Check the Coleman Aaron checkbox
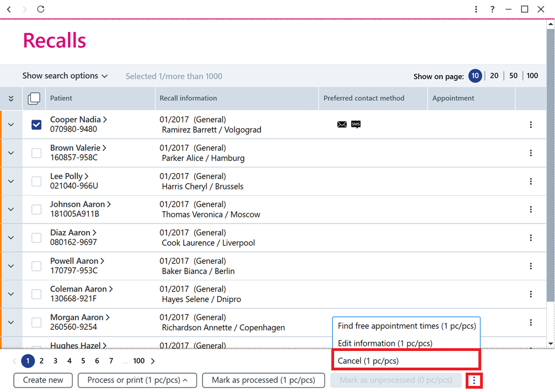Image resolution: width=555 pixels, height=392 pixels. pyautogui.click(x=37, y=294)
